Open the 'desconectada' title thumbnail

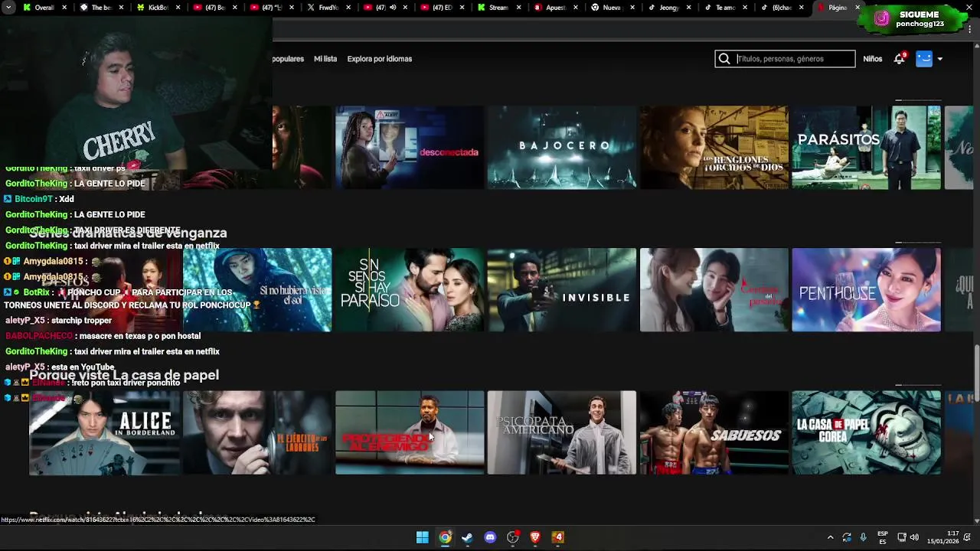pyautogui.click(x=410, y=148)
